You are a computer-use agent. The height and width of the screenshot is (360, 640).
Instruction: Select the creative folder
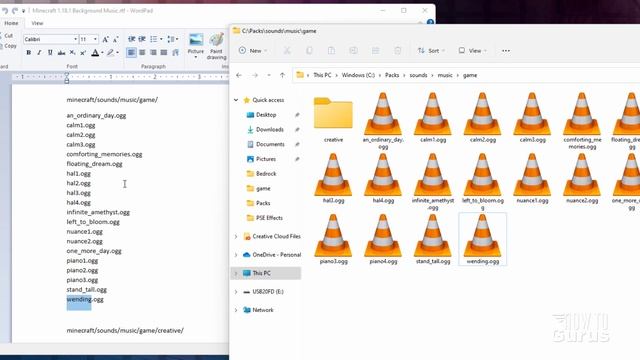333,118
